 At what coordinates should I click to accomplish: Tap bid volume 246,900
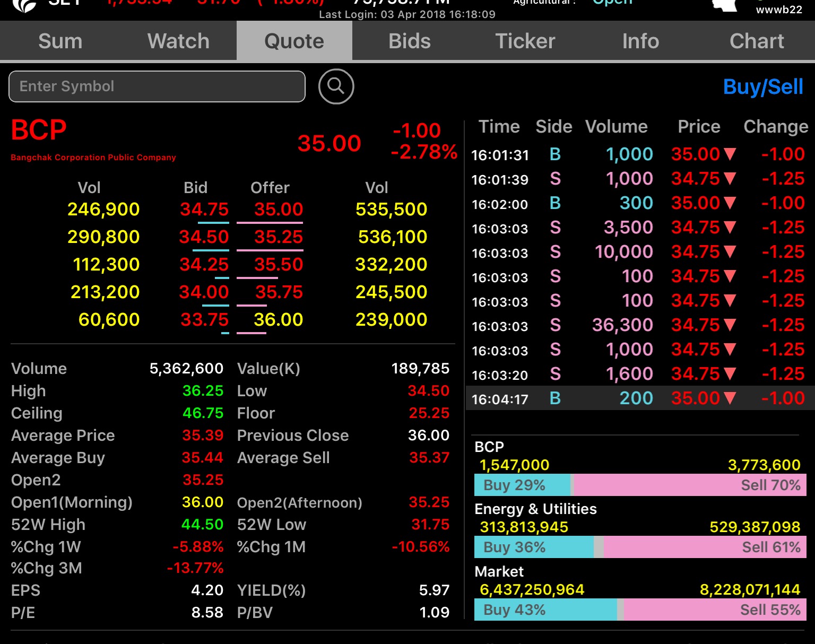pos(103,210)
